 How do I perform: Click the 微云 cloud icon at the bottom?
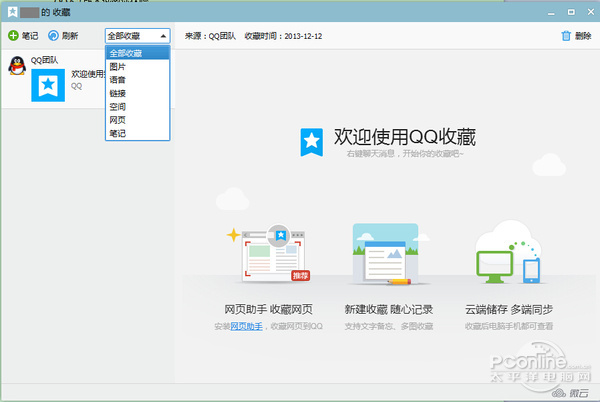click(x=559, y=393)
